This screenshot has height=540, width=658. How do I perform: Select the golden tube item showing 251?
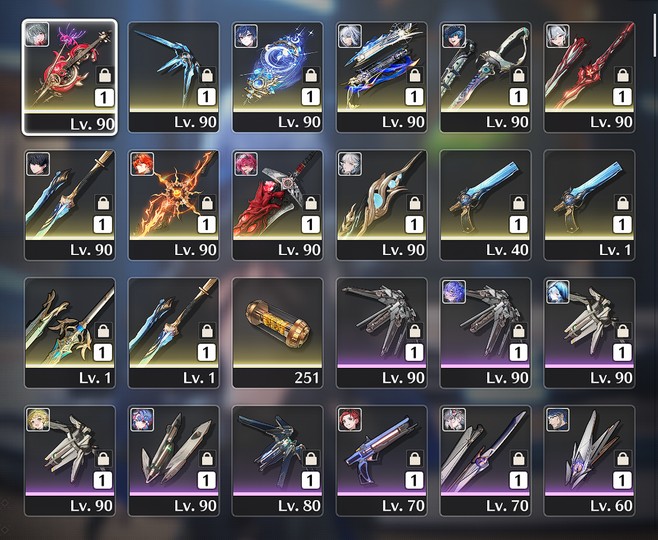click(277, 333)
